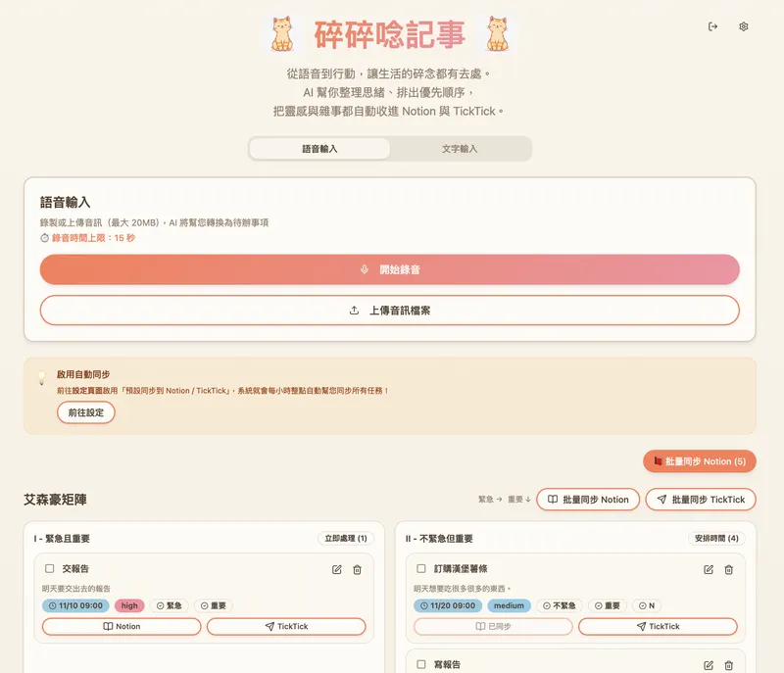The width and height of the screenshot is (784, 673).
Task: Click the 立即處理 (1) badge
Action: (x=346, y=538)
